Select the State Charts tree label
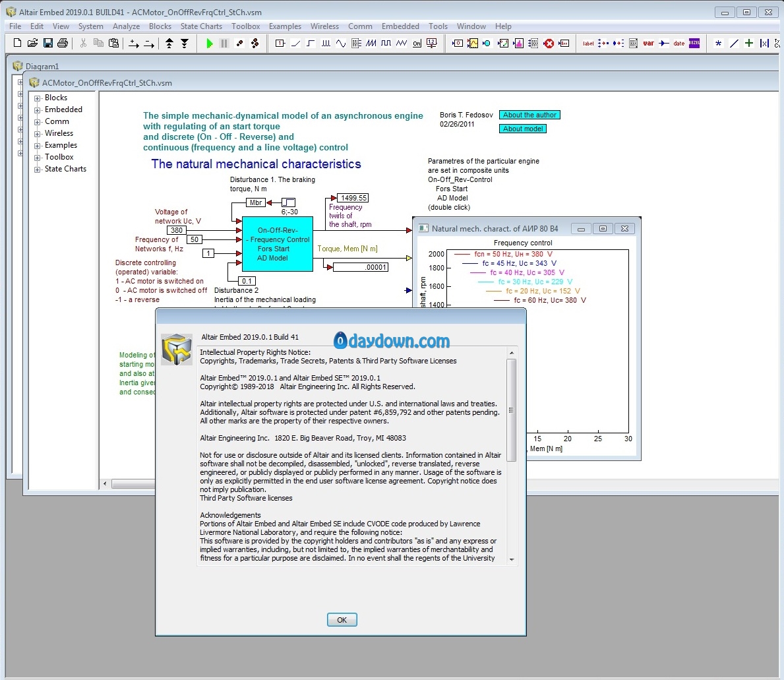Viewport: 784px width, 680px height. click(65, 169)
